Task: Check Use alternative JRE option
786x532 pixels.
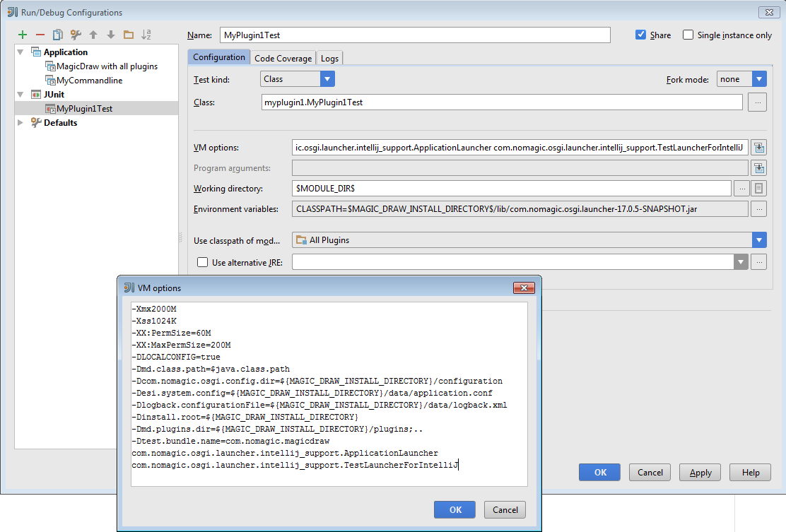Action: point(203,262)
